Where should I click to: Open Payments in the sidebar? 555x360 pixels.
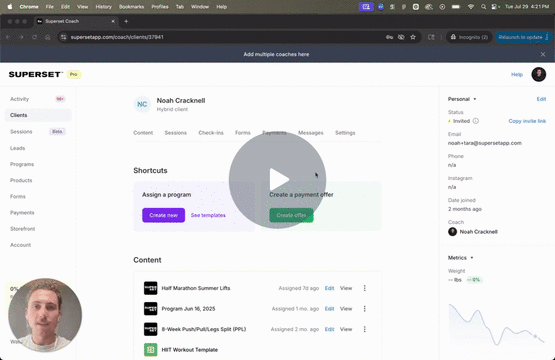click(x=38, y=213)
